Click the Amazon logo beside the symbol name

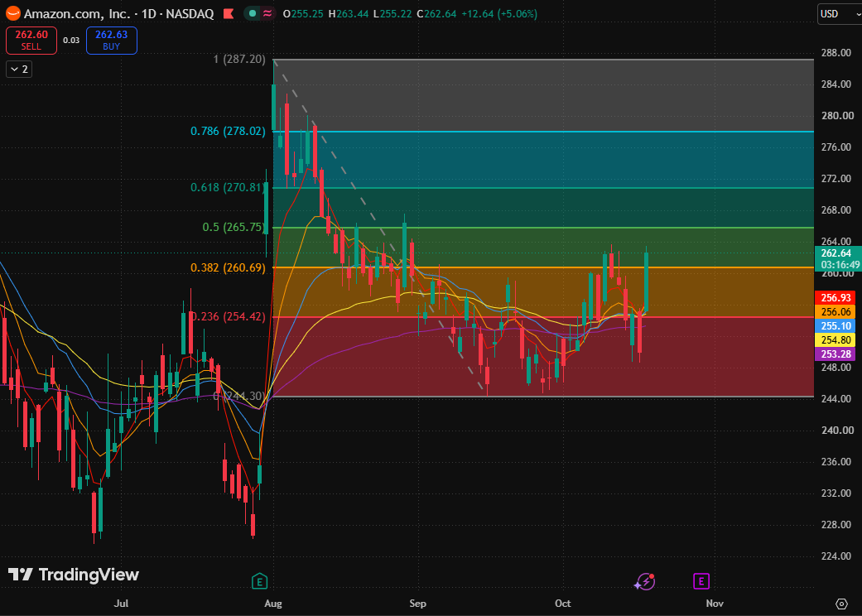click(12, 14)
